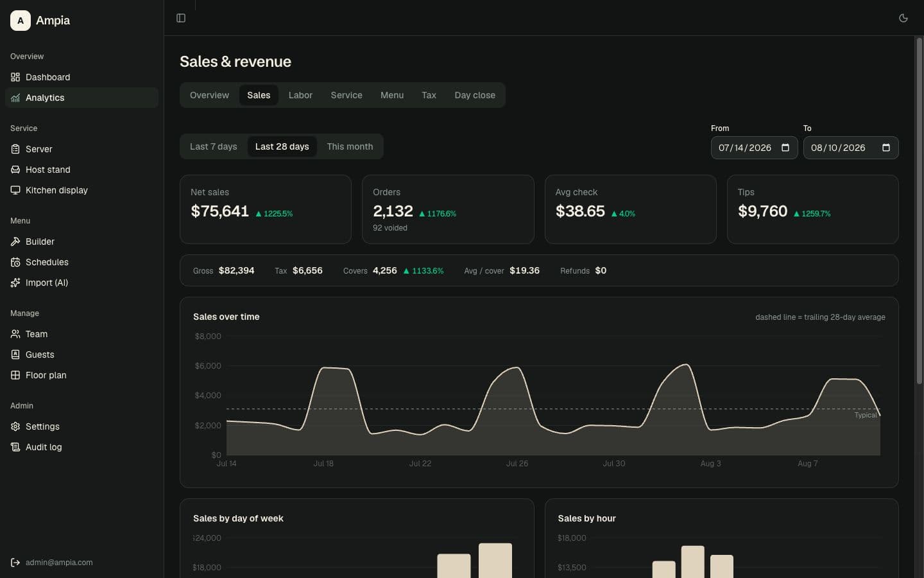
Task: Click the "Typical" dashed line label
Action: [865, 415]
